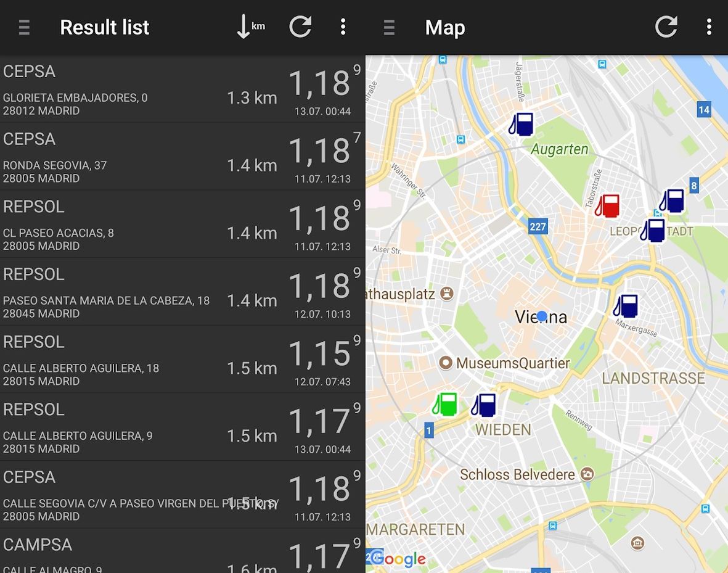Open CEPSA Calle Segovia Paseo Virgen station
728x573 pixels.
pyautogui.click(x=182, y=495)
